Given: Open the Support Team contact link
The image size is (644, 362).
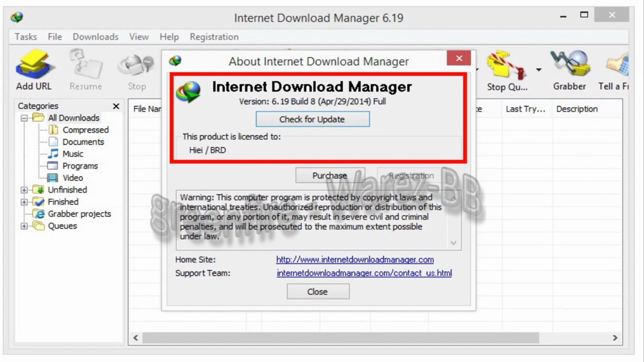Looking at the screenshot, I should click(364, 273).
